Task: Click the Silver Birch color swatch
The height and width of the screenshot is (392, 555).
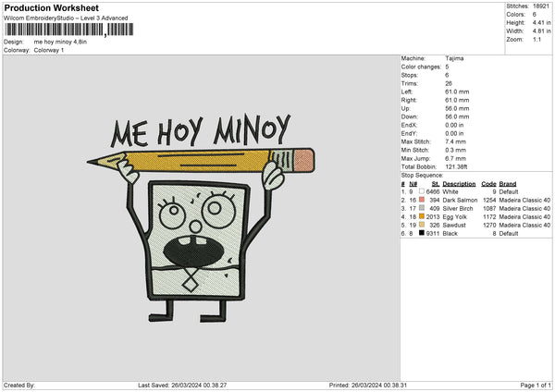Action: tap(421, 208)
